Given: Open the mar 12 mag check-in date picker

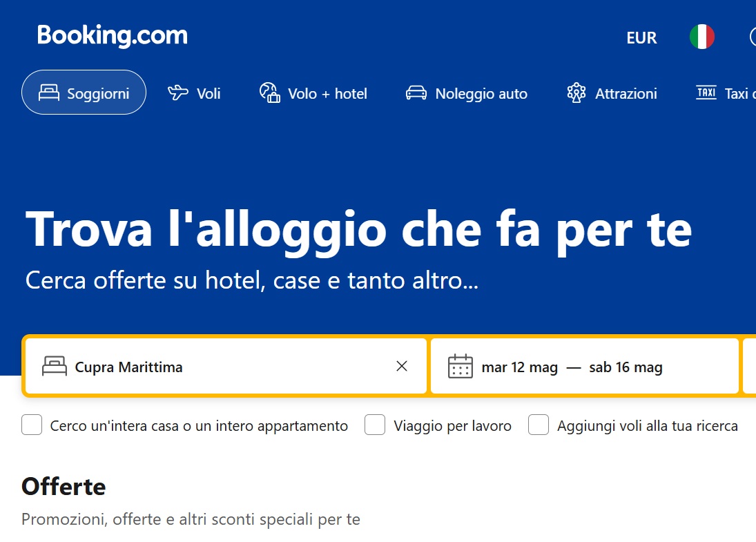Looking at the screenshot, I should pos(519,367).
